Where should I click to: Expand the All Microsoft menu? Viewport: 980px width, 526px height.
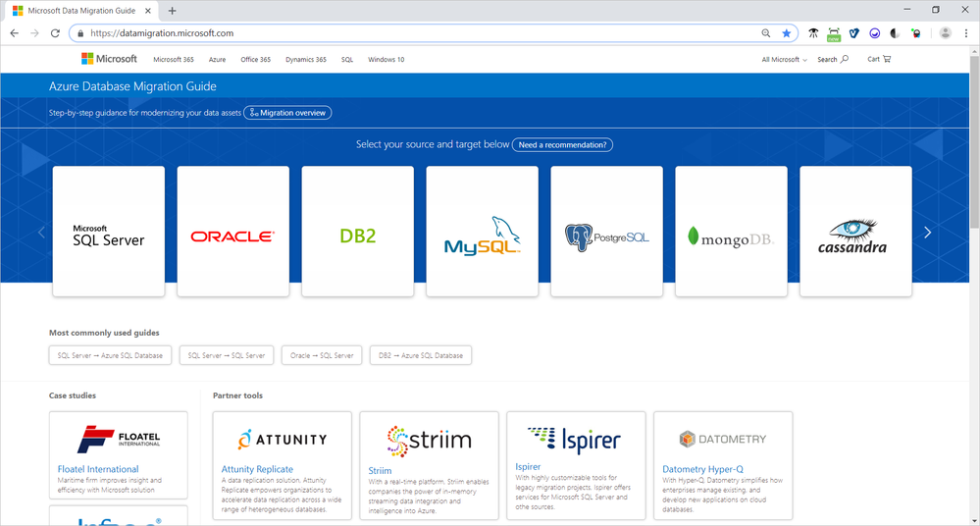coord(784,60)
